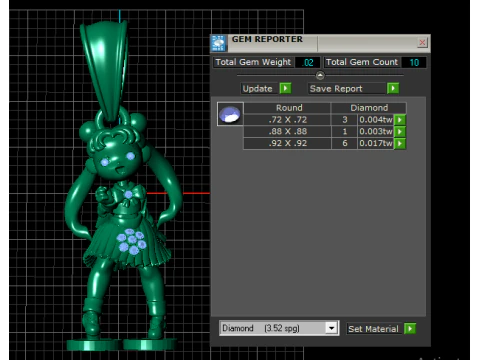
Task: Select the .72 X .72 size cell
Action: pos(288,120)
